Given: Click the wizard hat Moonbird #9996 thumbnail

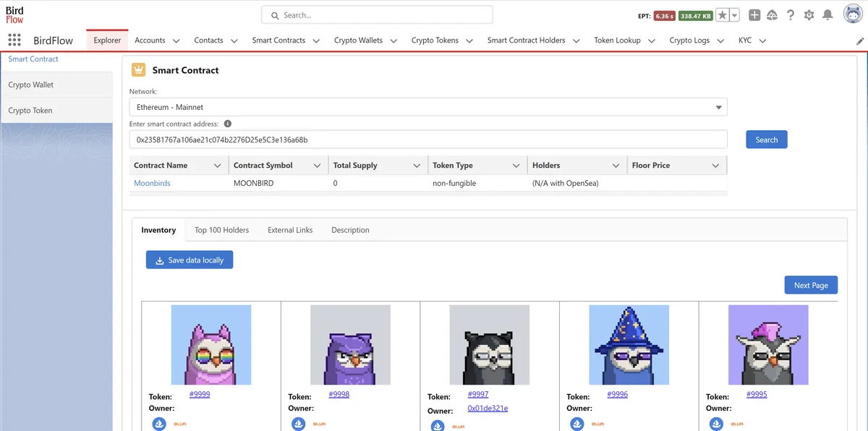Looking at the screenshot, I should pyautogui.click(x=629, y=344).
